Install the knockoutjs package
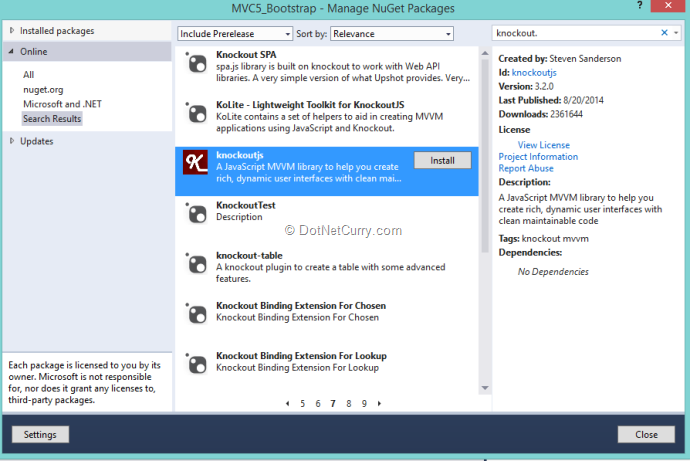 442,161
